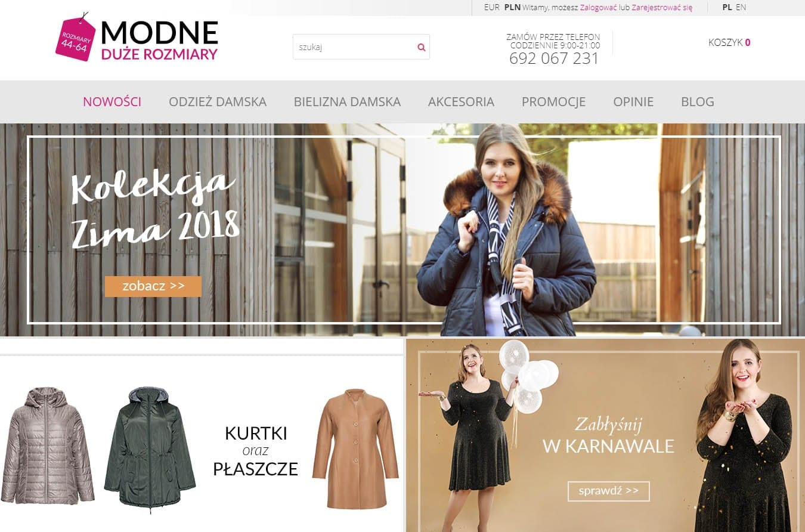The image size is (805, 532).
Task: Select PLN currency option
Action: point(512,8)
